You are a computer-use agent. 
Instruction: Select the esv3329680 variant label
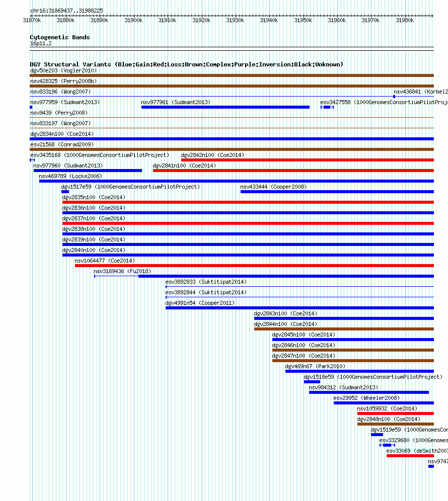413,440
